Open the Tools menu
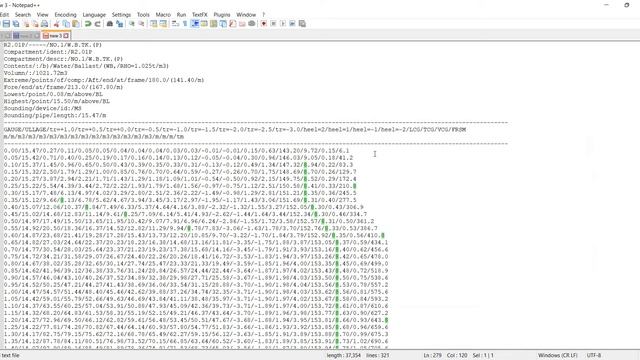Viewport: 640px width, 360px height. (143, 15)
